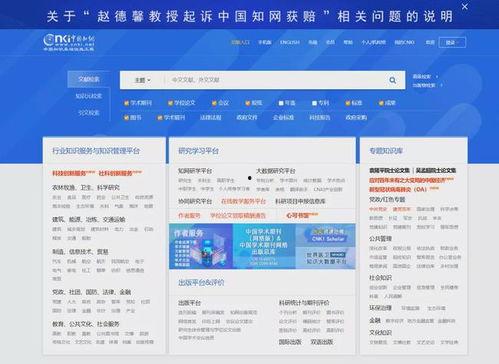The height and width of the screenshot is (364, 499).
Task: Toggle the 报纸 checkbox
Action: [248, 103]
